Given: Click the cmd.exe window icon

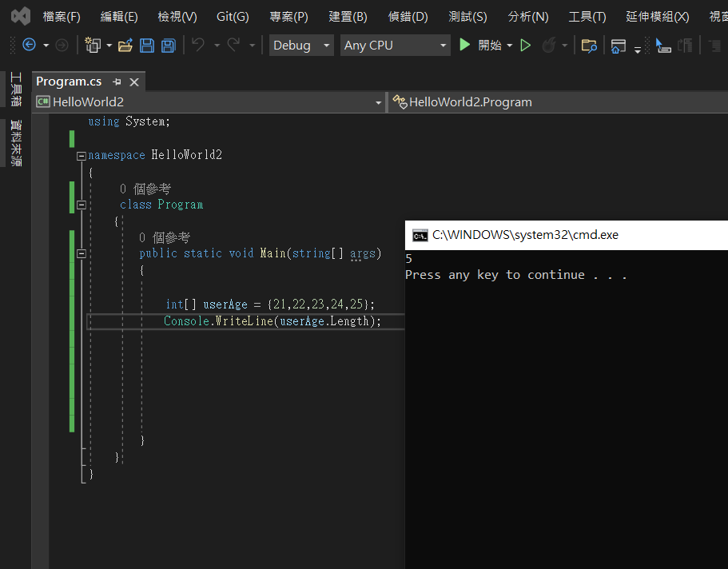Looking at the screenshot, I should [x=420, y=236].
